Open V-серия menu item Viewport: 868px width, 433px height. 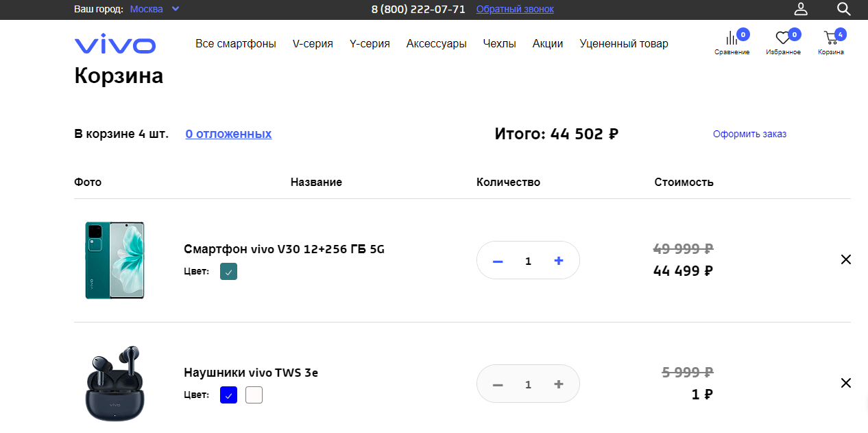(313, 44)
